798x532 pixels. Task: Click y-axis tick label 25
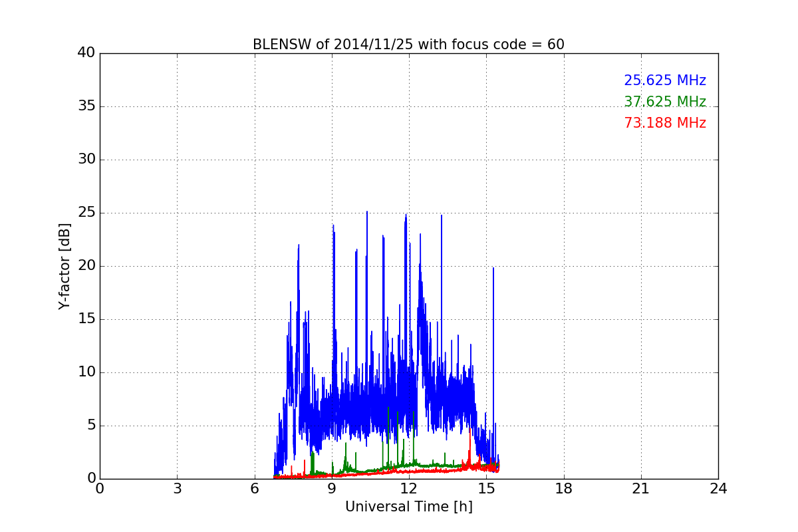pyautogui.click(x=86, y=213)
